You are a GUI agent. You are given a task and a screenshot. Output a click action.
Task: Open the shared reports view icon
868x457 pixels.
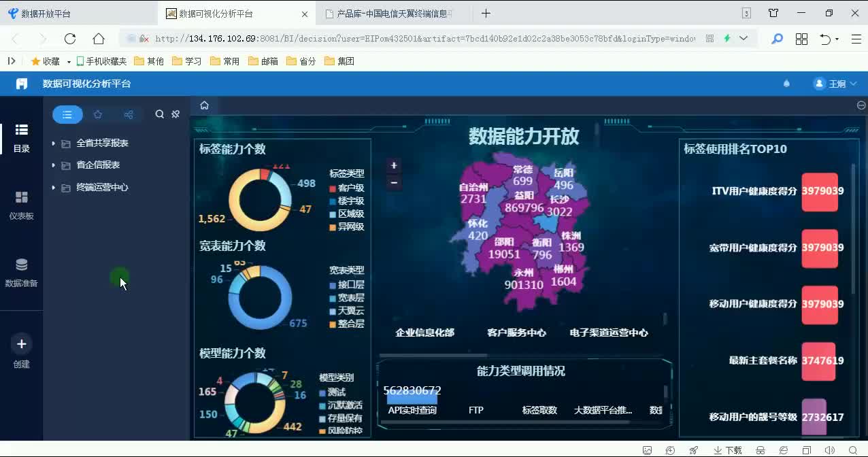[x=128, y=114]
